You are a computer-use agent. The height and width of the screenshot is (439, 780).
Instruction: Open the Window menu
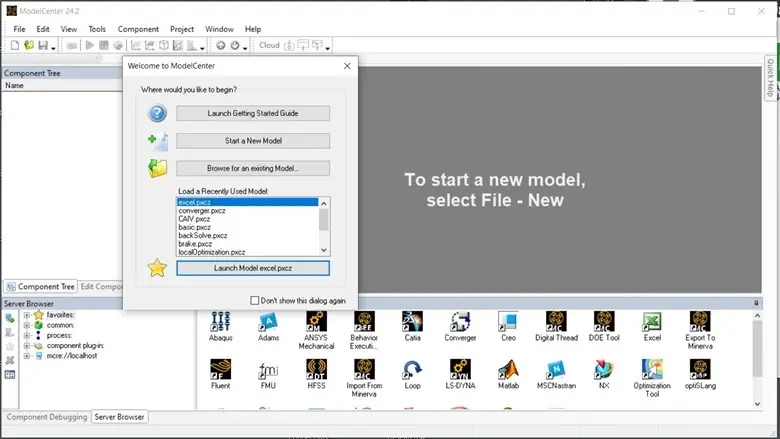tap(219, 29)
